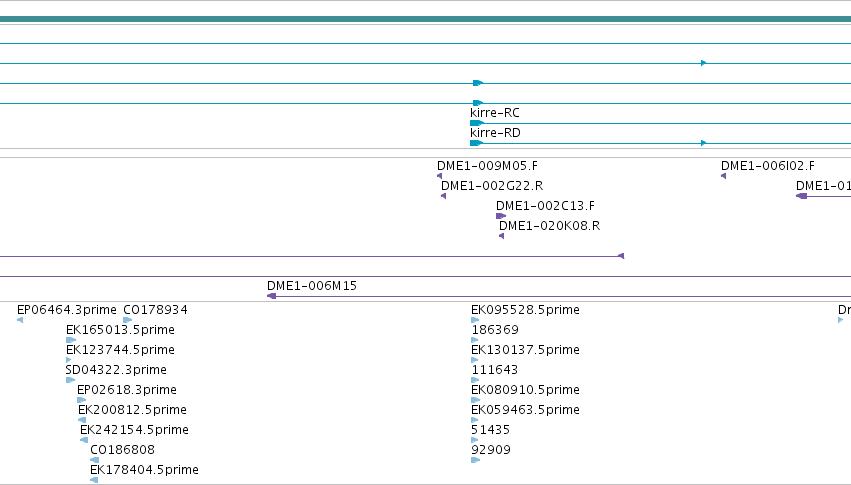Screen dimensions: 851x485
Task: Select the kirre-RC transcript label
Action: 494,113
